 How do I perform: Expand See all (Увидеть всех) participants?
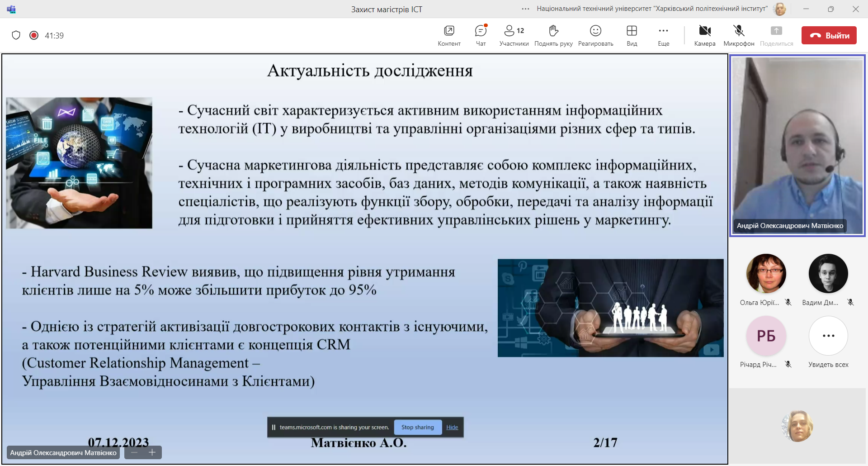pos(828,336)
